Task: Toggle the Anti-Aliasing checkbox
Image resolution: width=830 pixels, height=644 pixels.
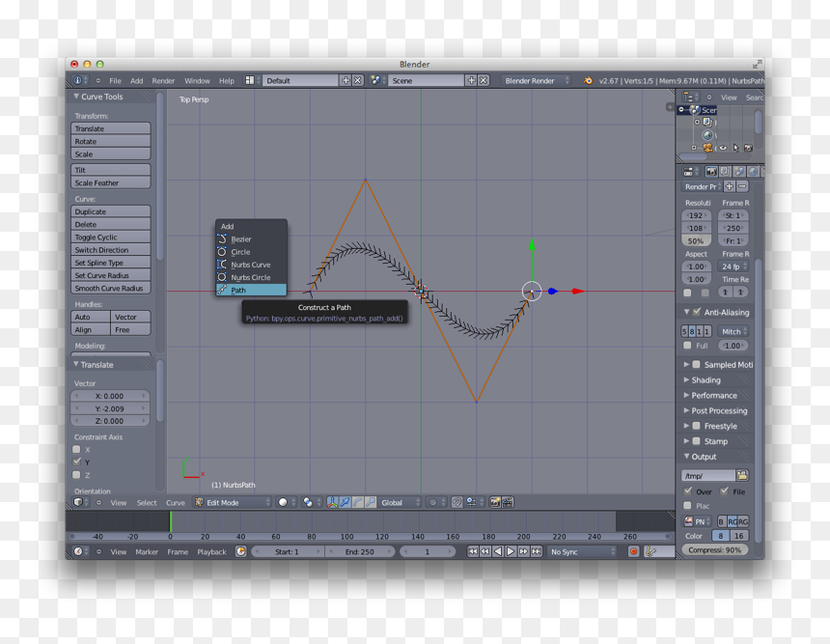Action: point(697,312)
